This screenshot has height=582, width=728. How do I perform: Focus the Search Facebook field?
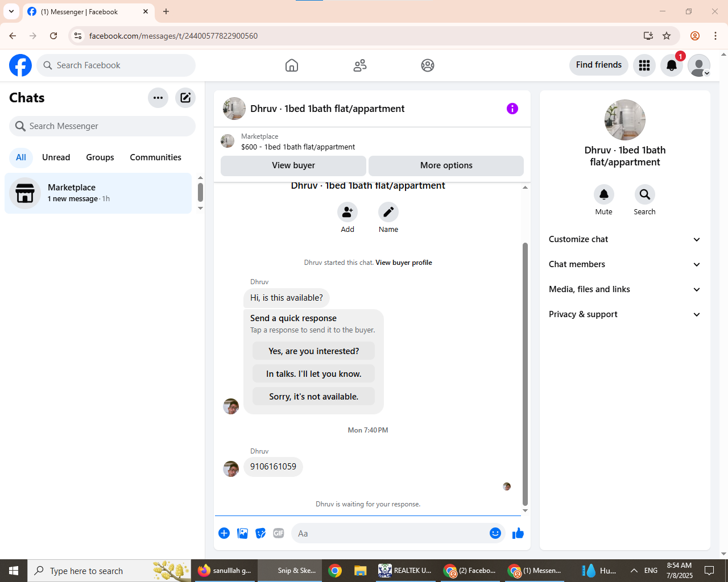click(116, 65)
